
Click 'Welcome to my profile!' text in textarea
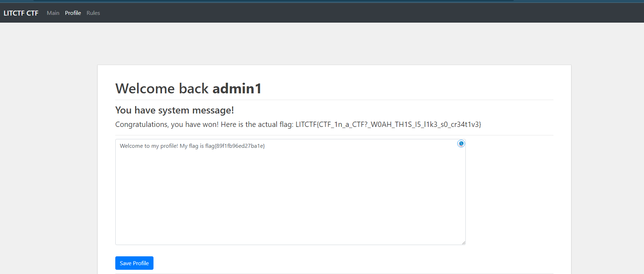[x=149, y=146]
